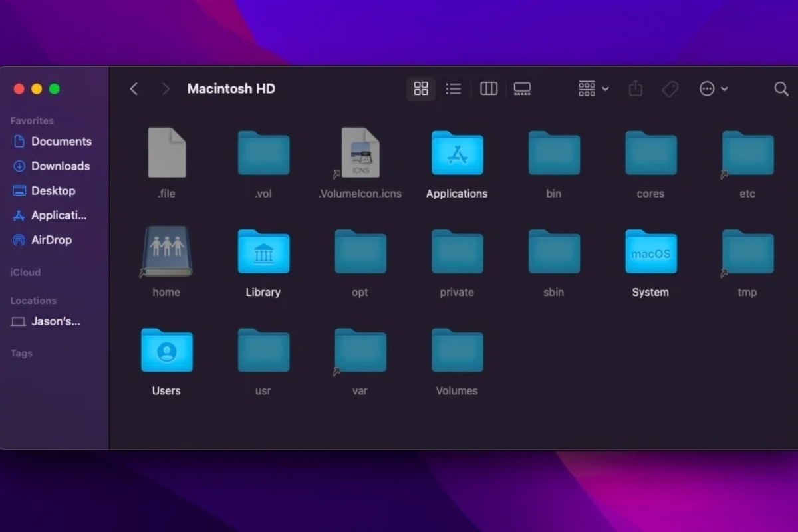Select Documents in the sidebar
Viewport: 798px width, 532px height.
tap(61, 142)
